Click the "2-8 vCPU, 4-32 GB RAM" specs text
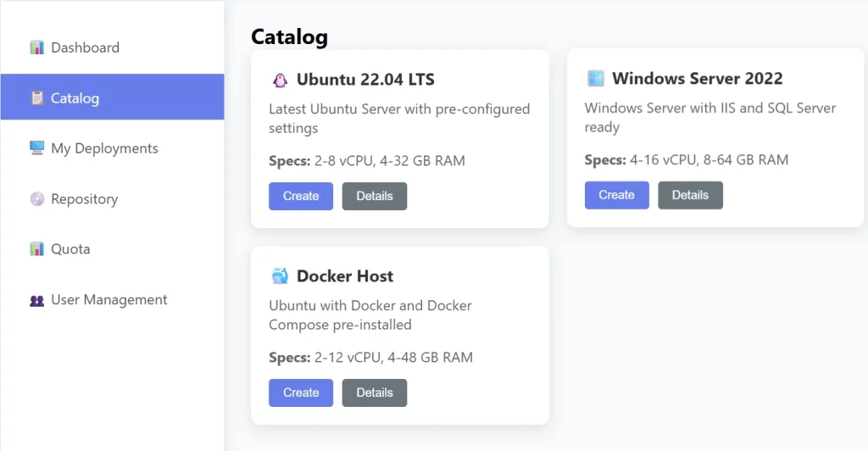 point(390,161)
